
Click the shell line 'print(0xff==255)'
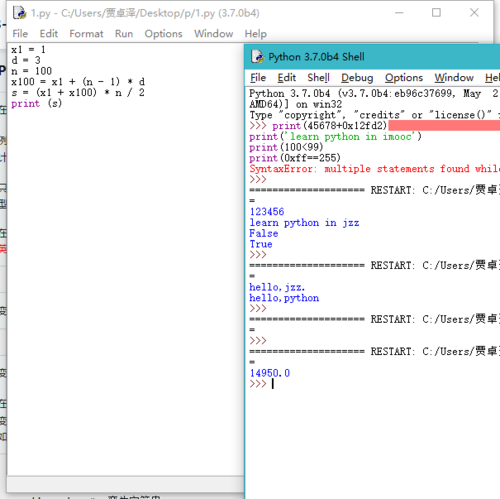(x=295, y=158)
